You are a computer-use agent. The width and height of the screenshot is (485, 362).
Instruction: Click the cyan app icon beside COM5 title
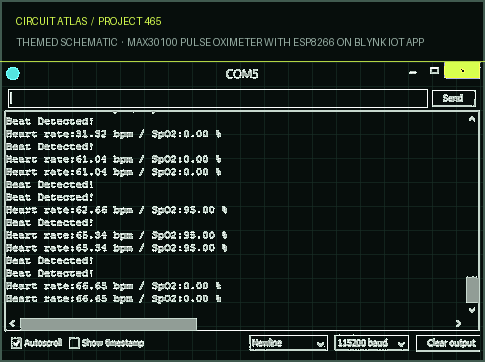(13, 74)
